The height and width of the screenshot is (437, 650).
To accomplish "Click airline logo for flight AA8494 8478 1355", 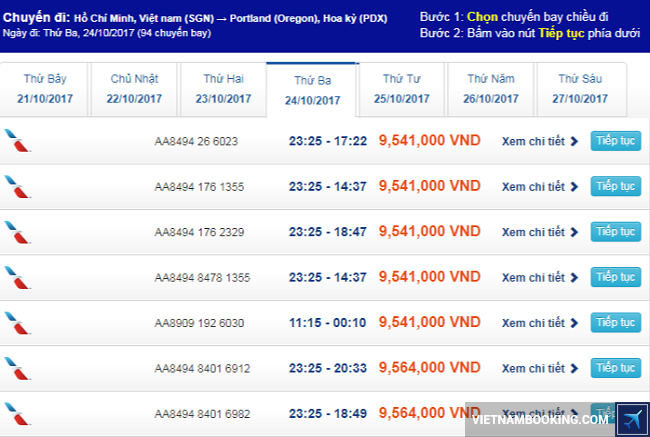I will click(17, 277).
